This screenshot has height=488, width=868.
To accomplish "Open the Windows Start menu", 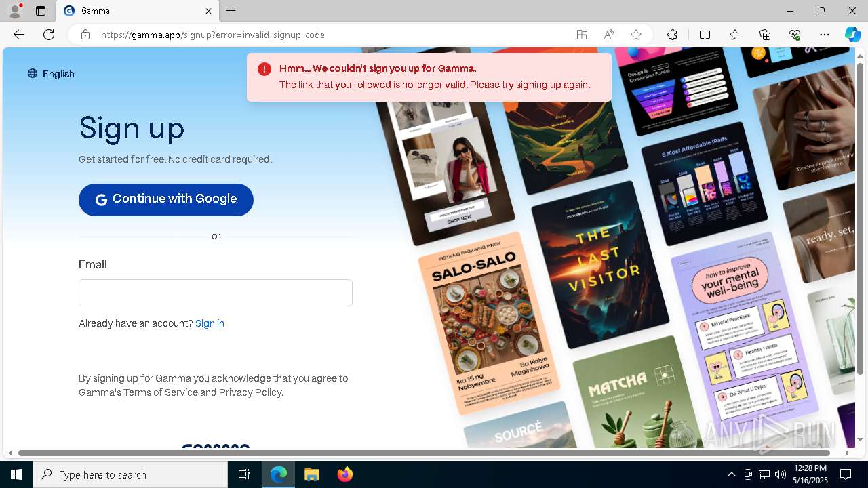I will 16,474.
